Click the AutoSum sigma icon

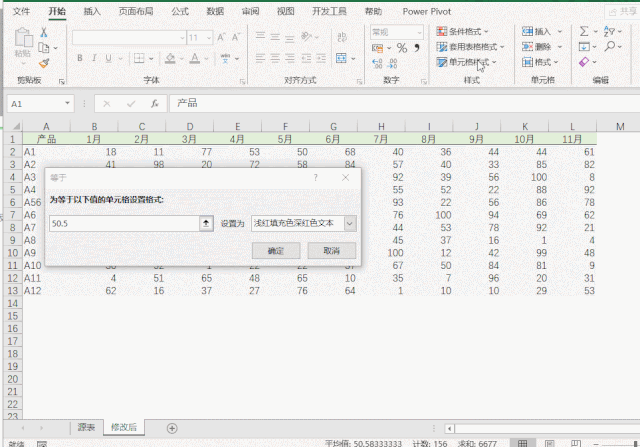click(582, 32)
